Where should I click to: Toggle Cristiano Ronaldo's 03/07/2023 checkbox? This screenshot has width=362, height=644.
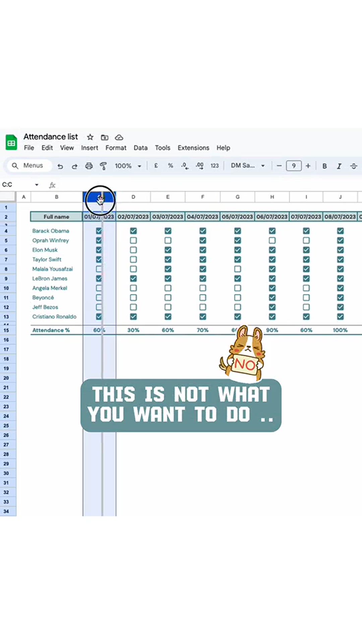(x=168, y=317)
